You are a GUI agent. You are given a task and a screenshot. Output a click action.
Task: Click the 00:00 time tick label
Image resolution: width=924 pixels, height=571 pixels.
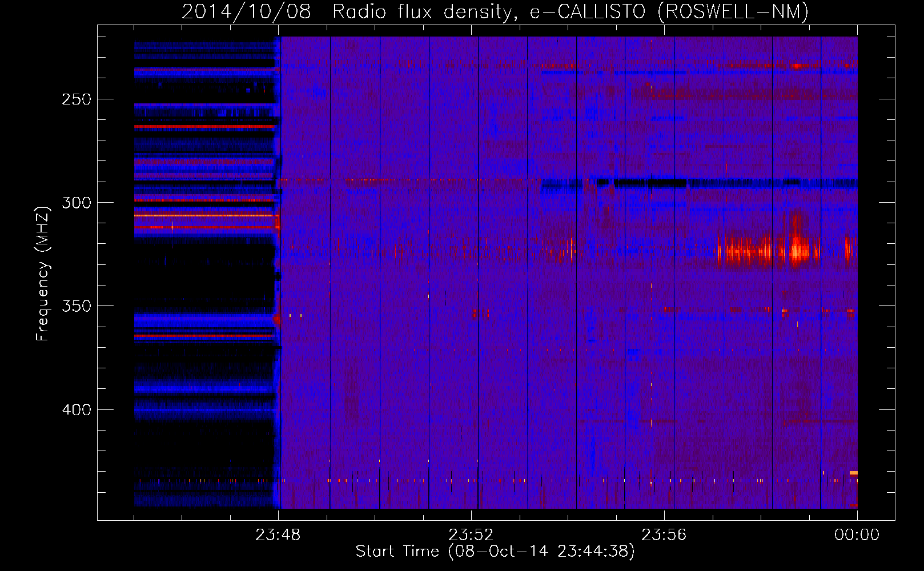coord(857,535)
